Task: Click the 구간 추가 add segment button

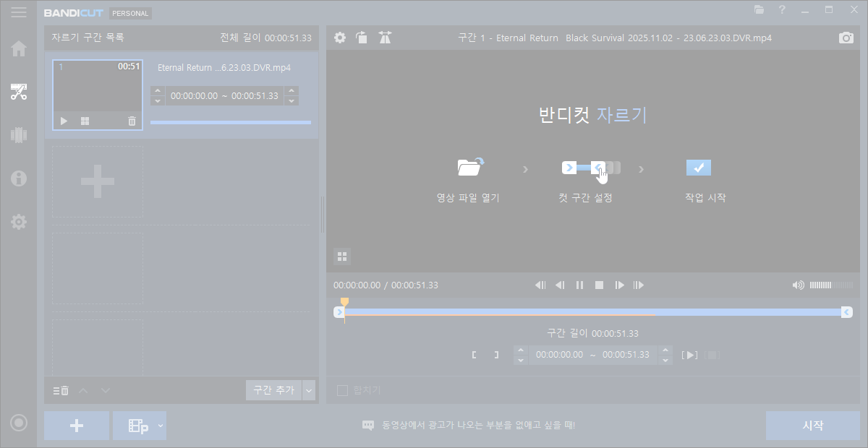Action: coord(273,390)
